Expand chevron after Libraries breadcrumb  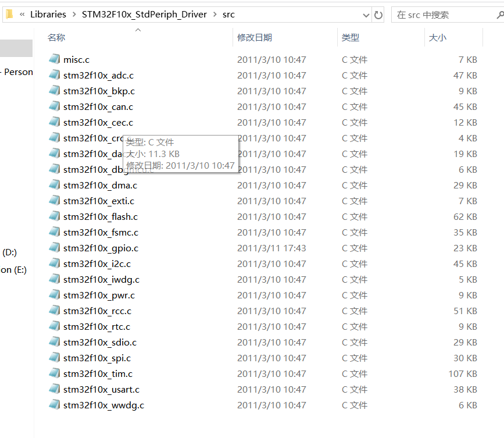74,15
